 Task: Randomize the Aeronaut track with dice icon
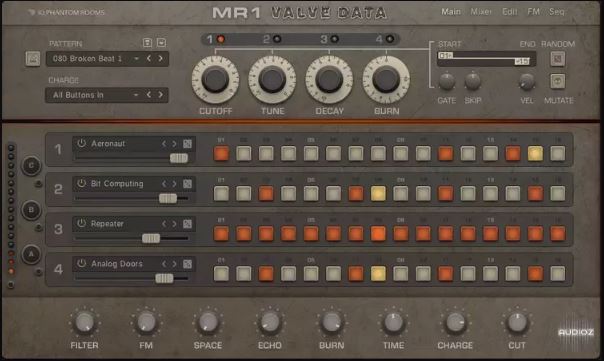click(187, 144)
